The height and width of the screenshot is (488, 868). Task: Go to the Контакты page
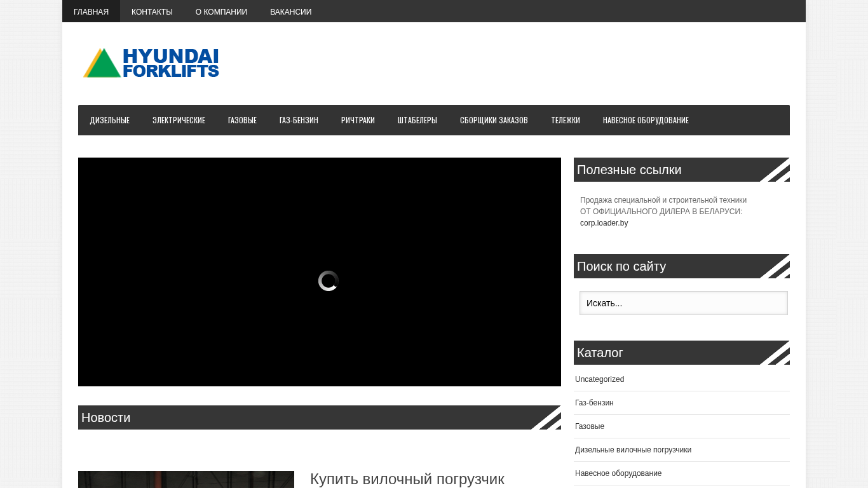pyautogui.click(x=152, y=11)
